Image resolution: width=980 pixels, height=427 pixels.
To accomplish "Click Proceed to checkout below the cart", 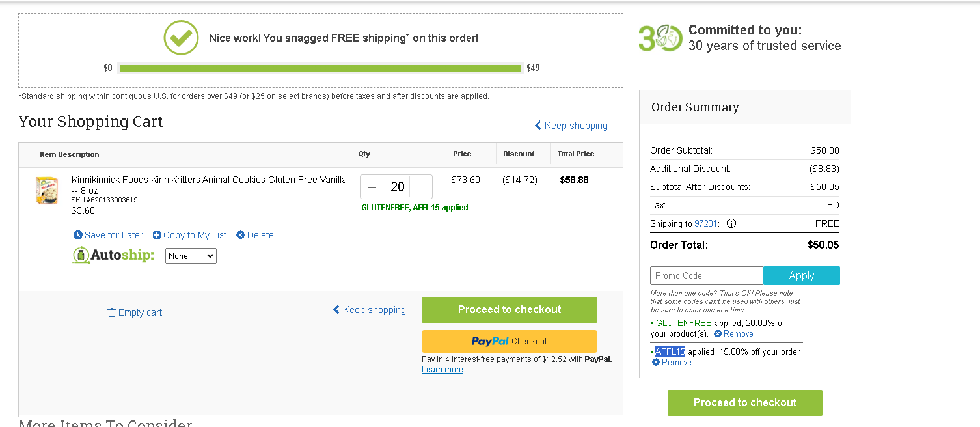I will (510, 310).
